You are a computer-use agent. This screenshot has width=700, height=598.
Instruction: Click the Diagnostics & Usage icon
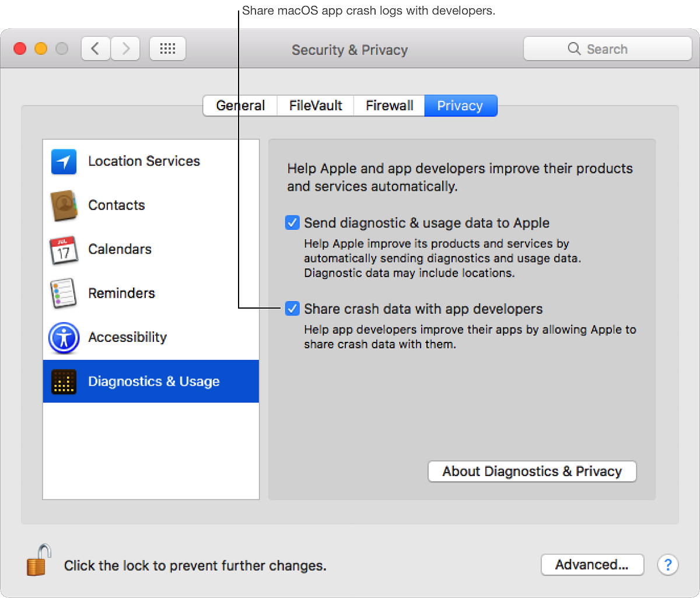pos(64,382)
